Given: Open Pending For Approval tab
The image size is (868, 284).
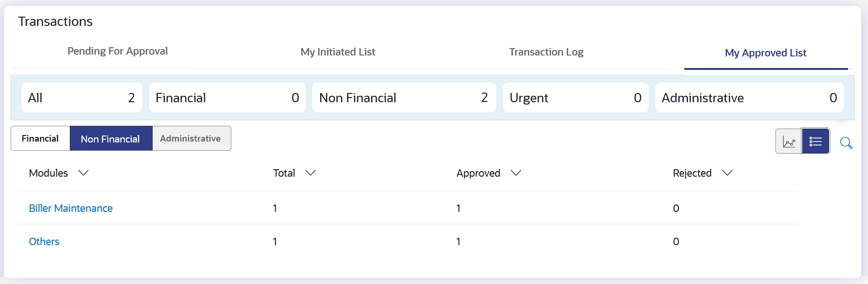Looking at the screenshot, I should click(x=118, y=51).
